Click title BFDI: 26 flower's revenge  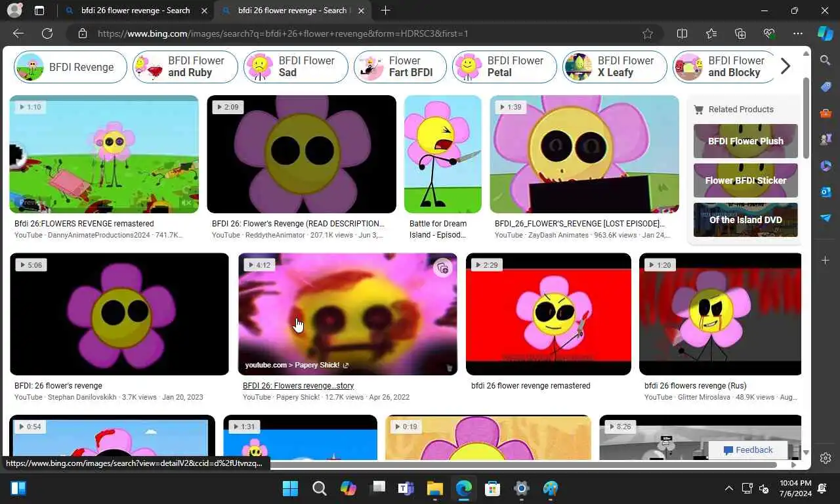point(58,386)
